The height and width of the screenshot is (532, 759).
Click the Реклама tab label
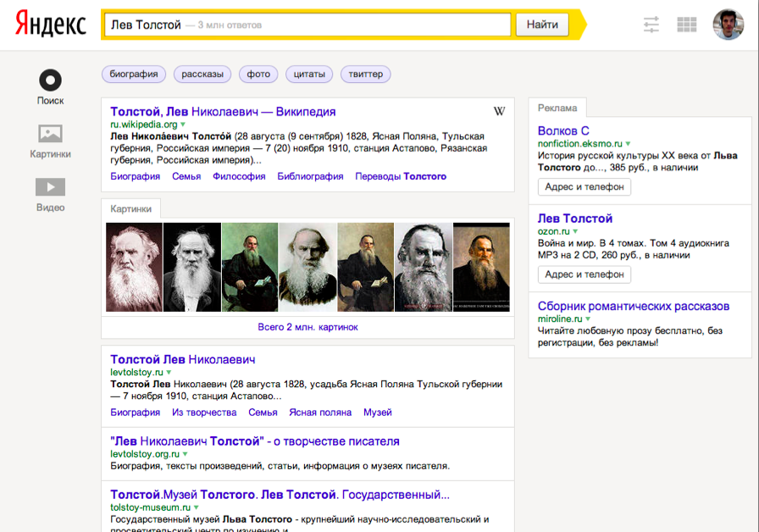pyautogui.click(x=557, y=108)
